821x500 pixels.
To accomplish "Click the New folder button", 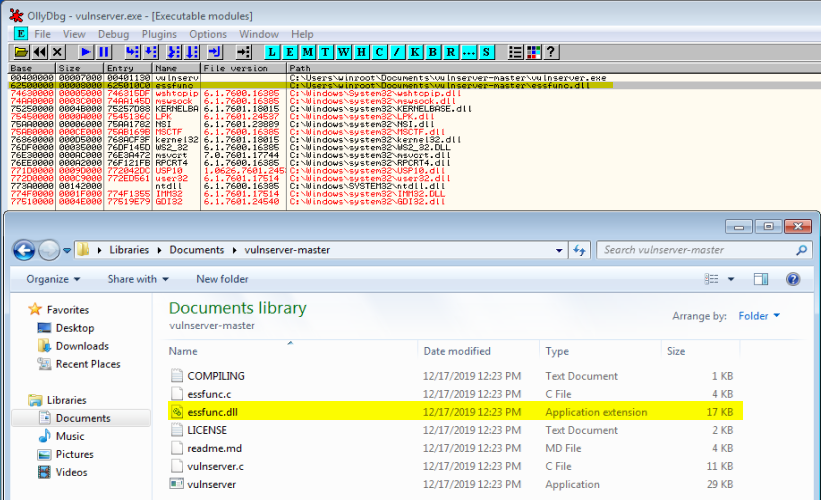I will 222,279.
